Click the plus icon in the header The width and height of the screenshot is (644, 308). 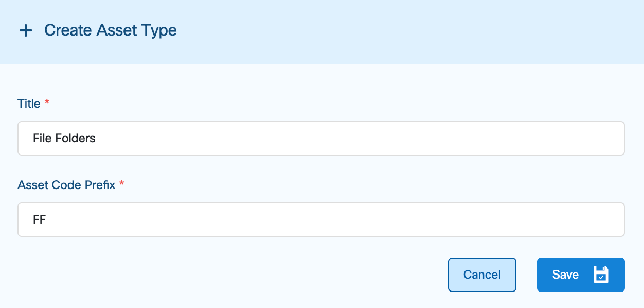26,30
